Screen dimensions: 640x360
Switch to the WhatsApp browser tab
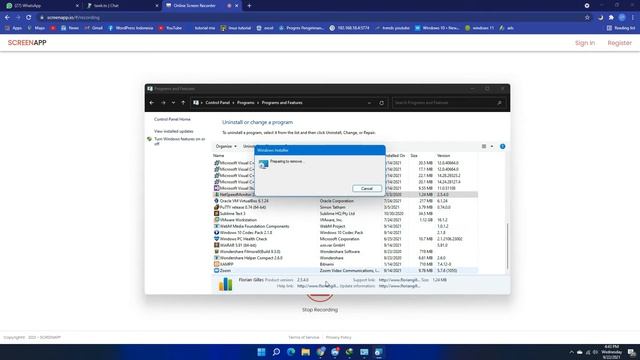42,6
